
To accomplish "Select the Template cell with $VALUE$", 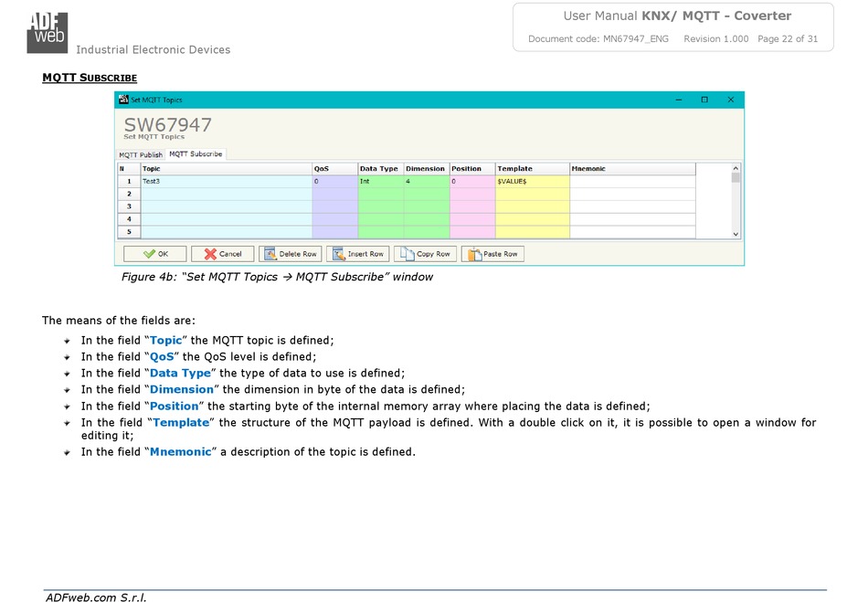I will click(532, 182).
